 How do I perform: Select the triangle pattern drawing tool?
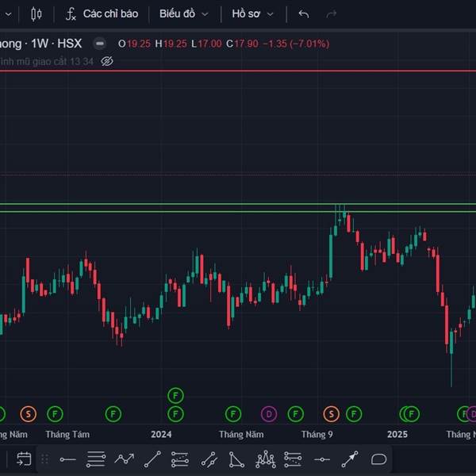click(236, 459)
